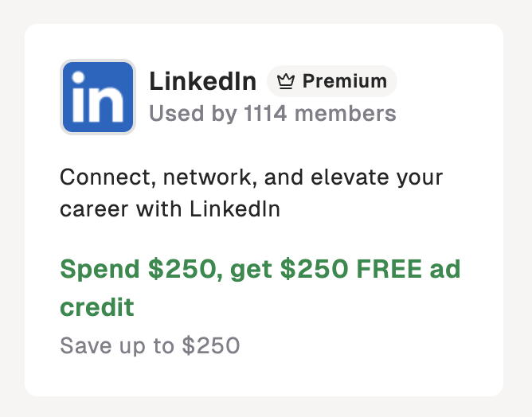Image resolution: width=532 pixels, height=417 pixels.
Task: Click the green word 'credit'
Action: click(x=97, y=307)
